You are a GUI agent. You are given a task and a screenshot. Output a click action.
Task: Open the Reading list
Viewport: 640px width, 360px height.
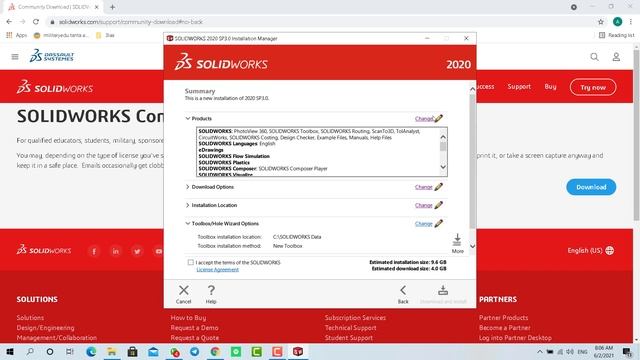[x=616, y=35]
